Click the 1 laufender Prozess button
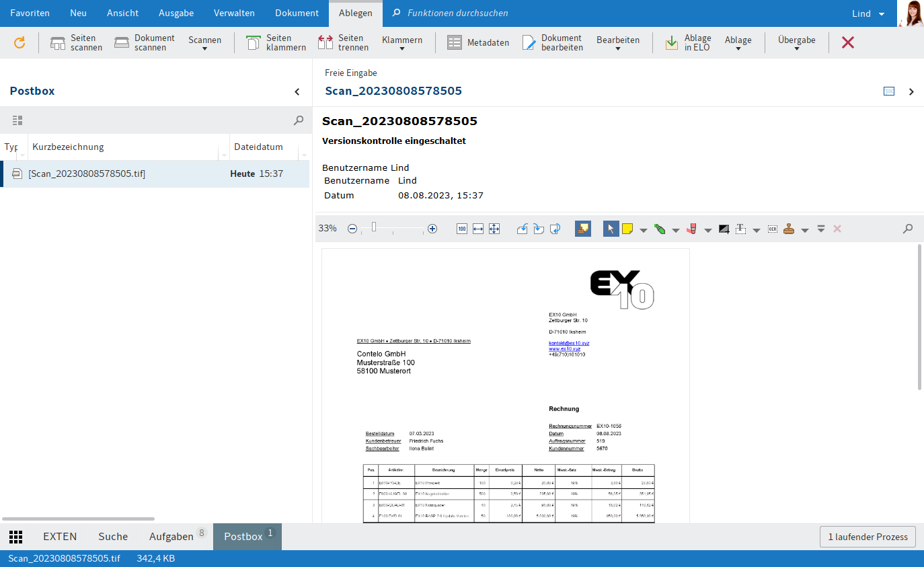Image resolution: width=924 pixels, height=567 pixels. click(868, 537)
